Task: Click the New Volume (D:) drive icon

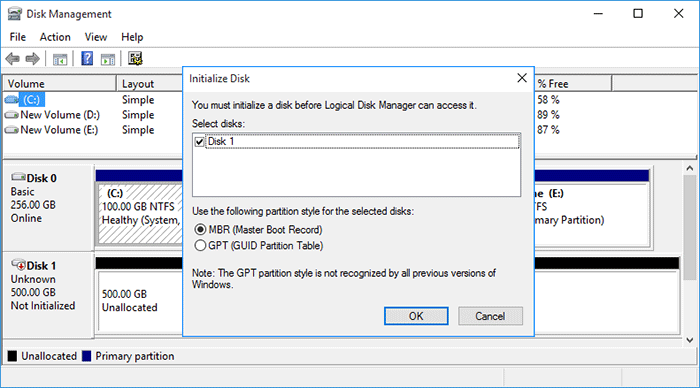Action: click(x=12, y=115)
